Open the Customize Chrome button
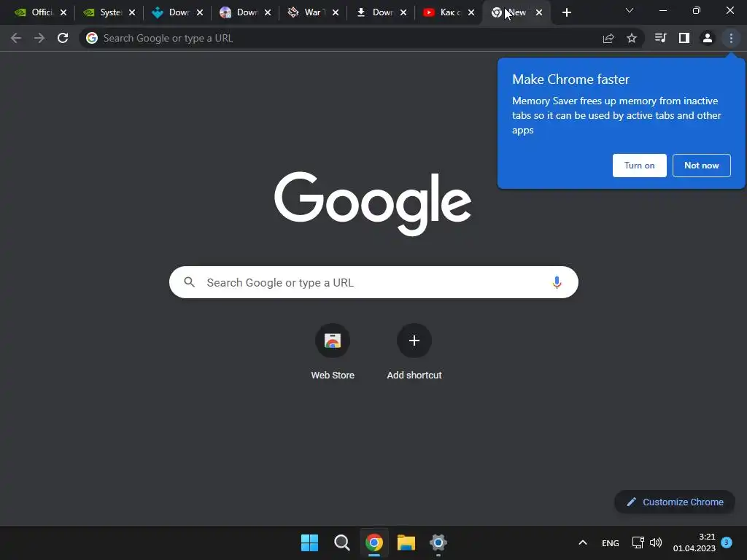The height and width of the screenshot is (560, 747). click(x=675, y=502)
